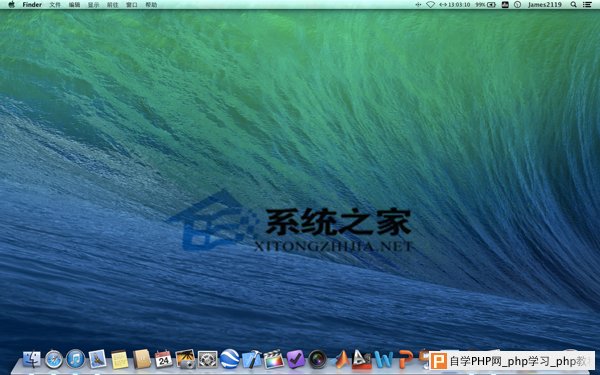Open Microsoft Word W icon
The width and height of the screenshot is (600, 375).
pos(384,359)
